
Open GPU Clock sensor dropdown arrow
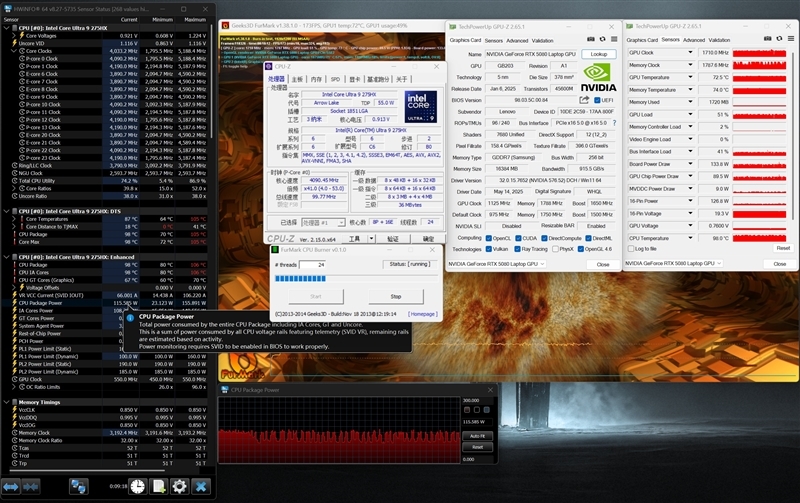pyautogui.click(x=690, y=53)
